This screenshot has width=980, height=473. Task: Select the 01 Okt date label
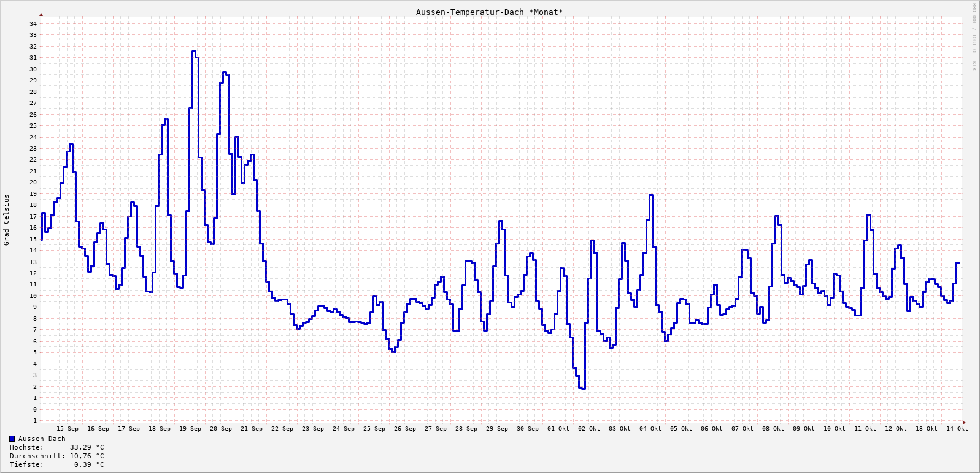(x=558, y=429)
